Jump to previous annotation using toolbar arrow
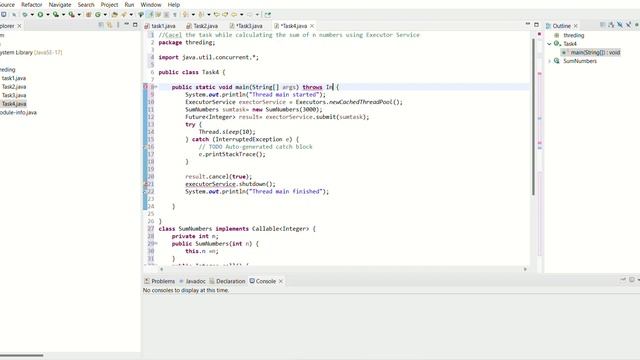 pyautogui.click(x=201, y=14)
